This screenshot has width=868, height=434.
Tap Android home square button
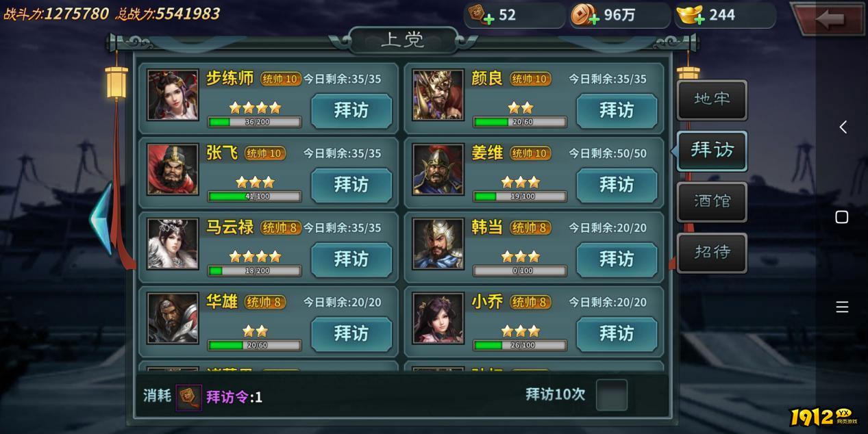point(842,217)
